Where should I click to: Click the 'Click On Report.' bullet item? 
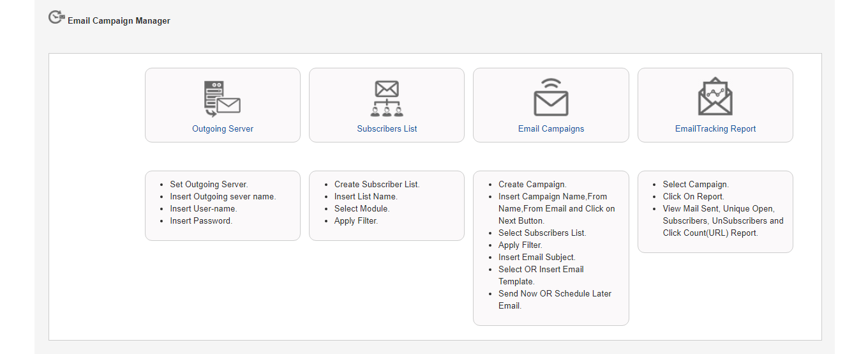(693, 196)
